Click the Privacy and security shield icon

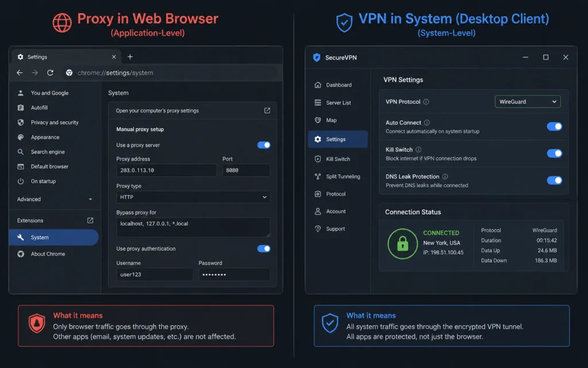point(21,122)
